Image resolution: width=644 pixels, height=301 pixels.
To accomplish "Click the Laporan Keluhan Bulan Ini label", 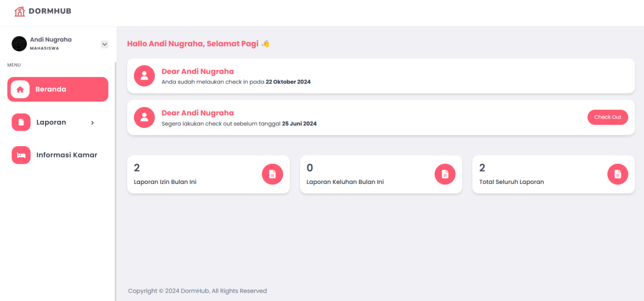I will tap(345, 182).
